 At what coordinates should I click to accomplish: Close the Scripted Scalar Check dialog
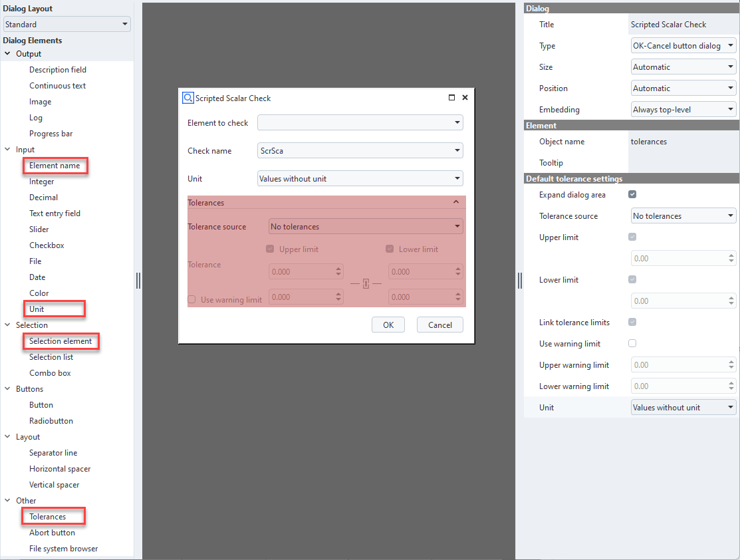(465, 98)
